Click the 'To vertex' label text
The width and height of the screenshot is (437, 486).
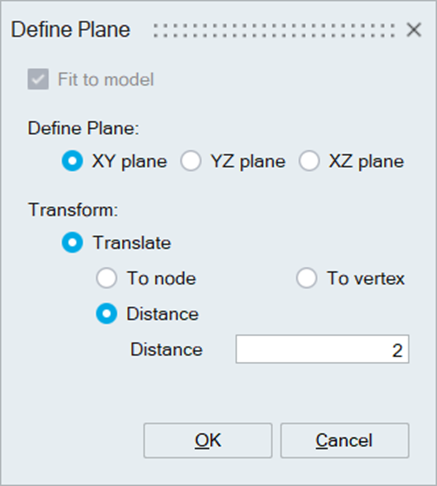point(366,278)
